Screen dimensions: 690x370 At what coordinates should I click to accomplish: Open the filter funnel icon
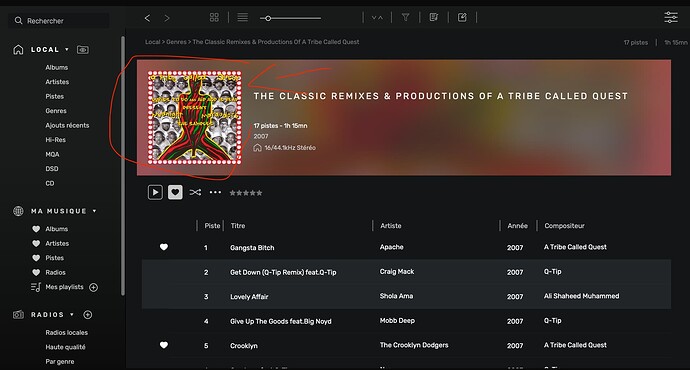[405, 18]
